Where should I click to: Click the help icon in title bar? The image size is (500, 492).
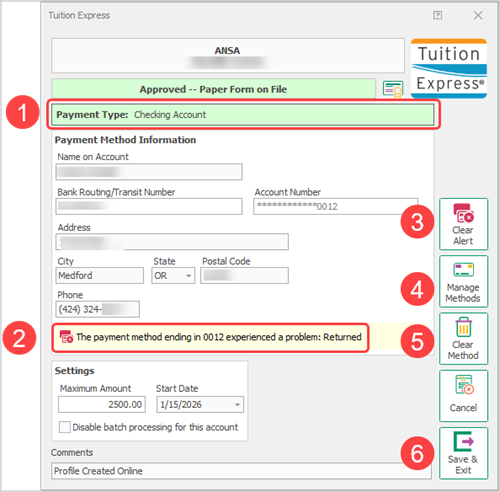[437, 15]
